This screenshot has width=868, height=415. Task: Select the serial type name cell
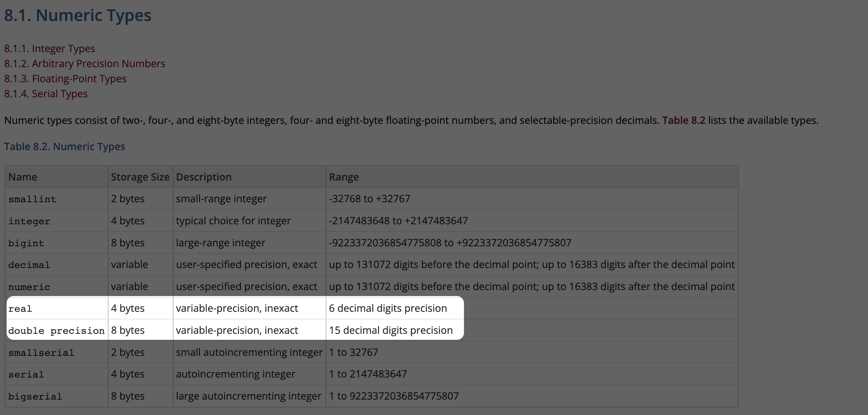pyautogui.click(x=57, y=374)
